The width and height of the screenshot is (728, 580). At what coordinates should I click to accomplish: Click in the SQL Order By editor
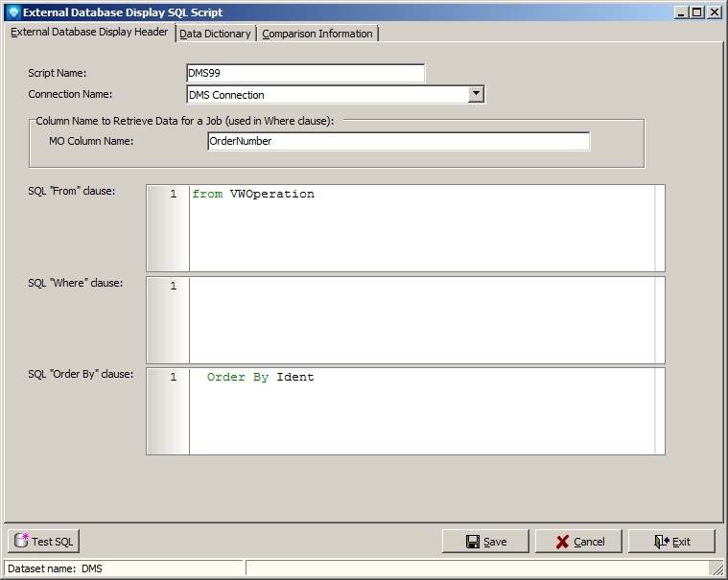point(422,412)
